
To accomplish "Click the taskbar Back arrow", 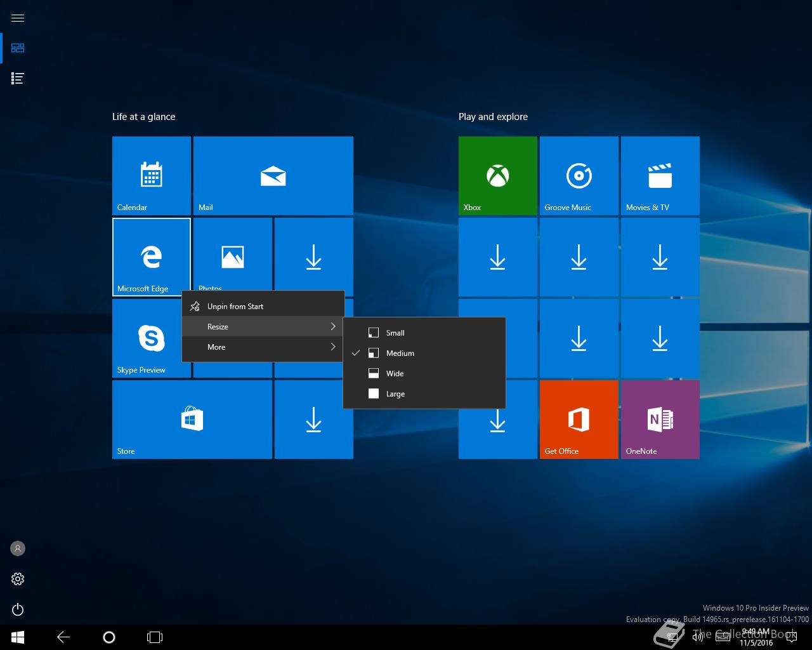I will 63,637.
